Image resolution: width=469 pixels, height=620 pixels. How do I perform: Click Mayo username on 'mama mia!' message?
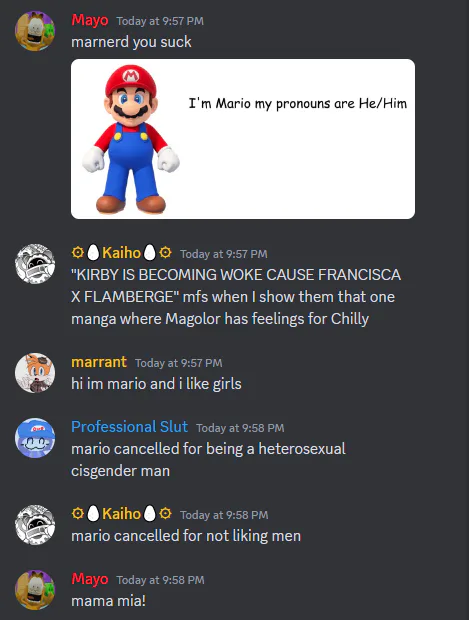tap(90, 579)
